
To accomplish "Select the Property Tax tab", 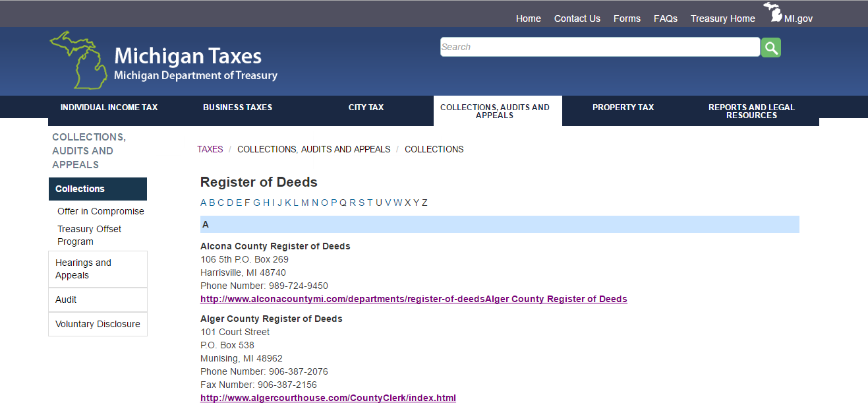I will coord(623,107).
